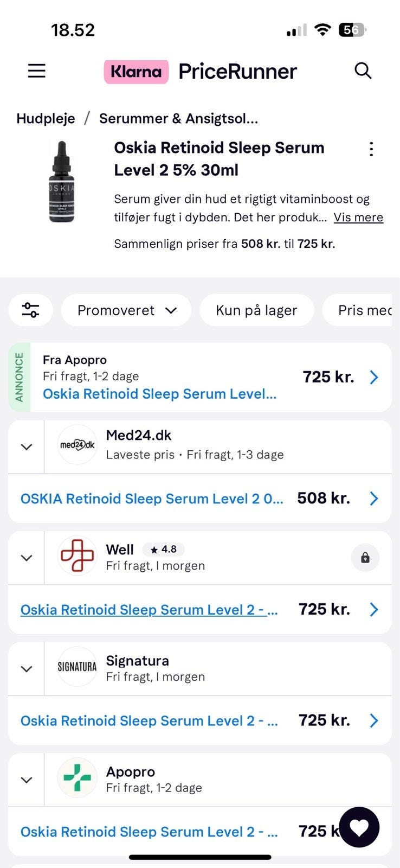400x868 pixels.
Task: Go to Hudpleje breadcrumb category
Action: [x=46, y=118]
